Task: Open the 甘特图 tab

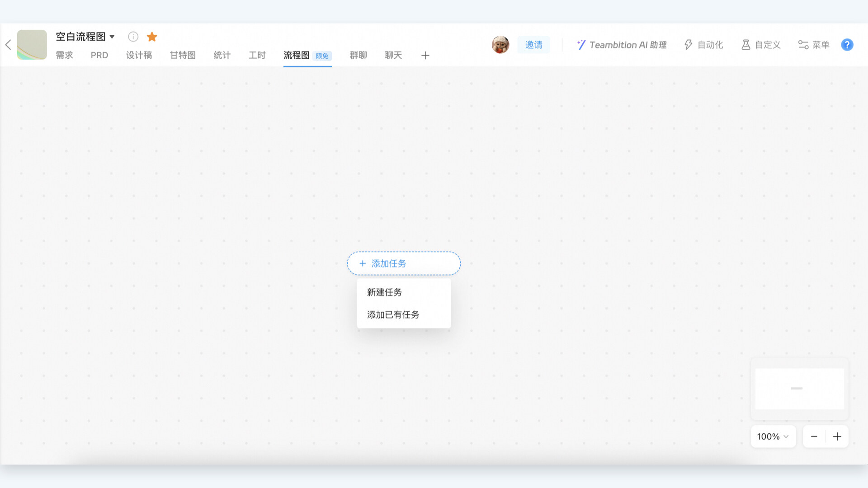Action: [183, 55]
